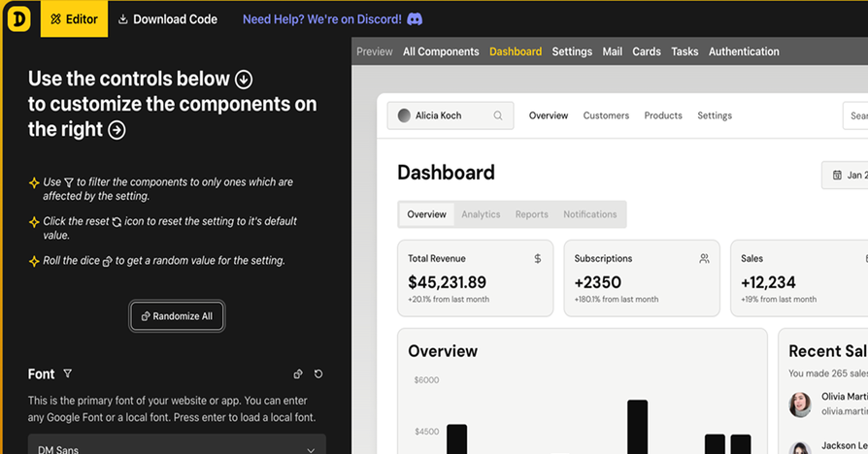Reset the Font setting to default
Screen dimensions: 868x454
coord(318,374)
